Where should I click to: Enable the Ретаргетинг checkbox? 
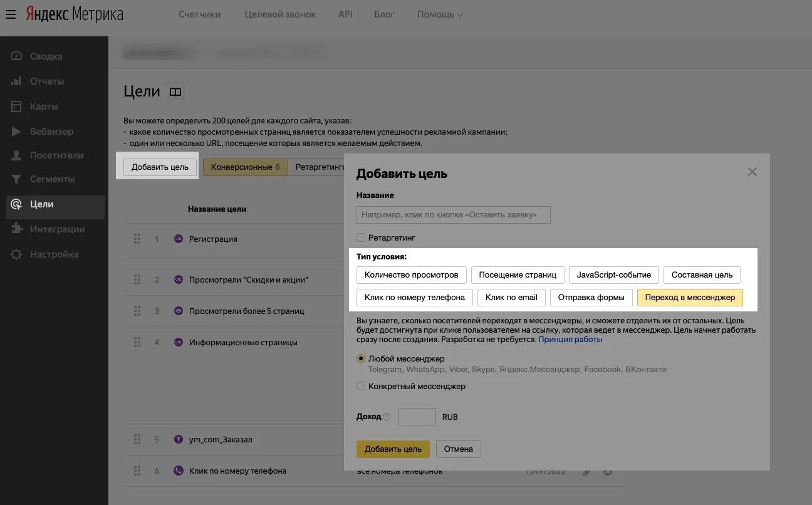[361, 237]
